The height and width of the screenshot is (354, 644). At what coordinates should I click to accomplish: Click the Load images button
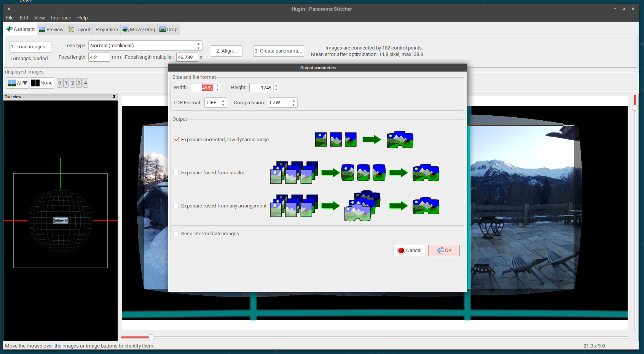pos(30,47)
